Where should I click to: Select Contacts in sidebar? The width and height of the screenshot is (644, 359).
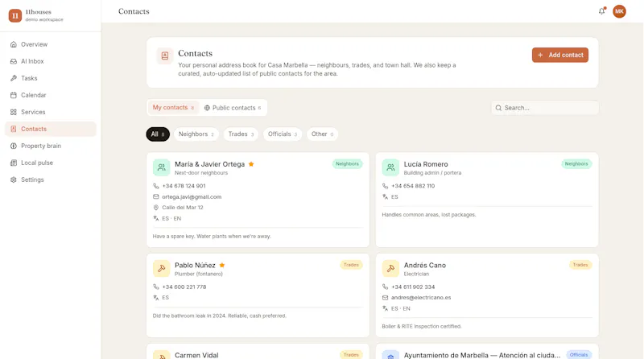(x=51, y=129)
